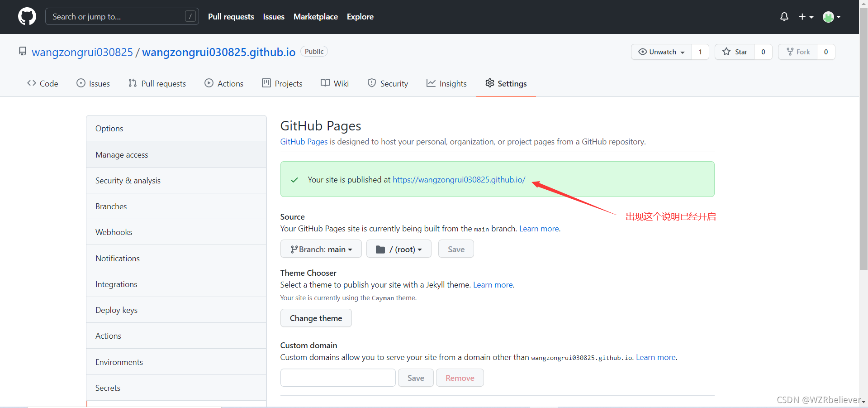Click the Fork button
The height and width of the screenshot is (408, 868).
pyautogui.click(x=798, y=52)
